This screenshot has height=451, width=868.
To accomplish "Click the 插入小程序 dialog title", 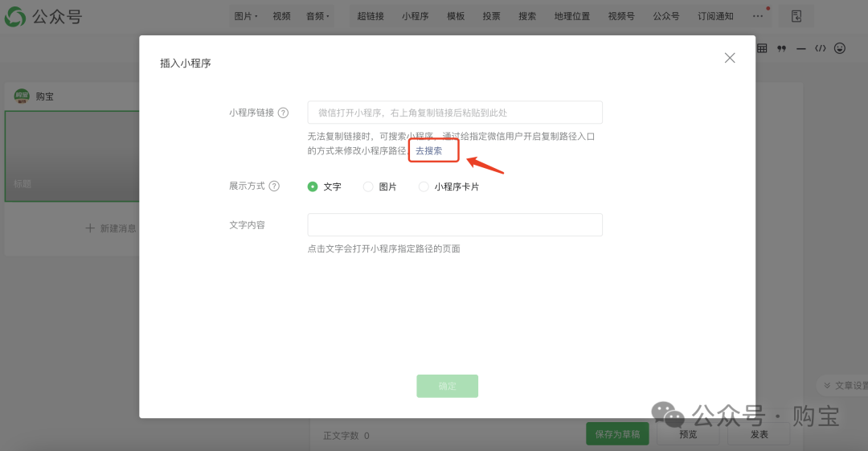I will [x=186, y=64].
